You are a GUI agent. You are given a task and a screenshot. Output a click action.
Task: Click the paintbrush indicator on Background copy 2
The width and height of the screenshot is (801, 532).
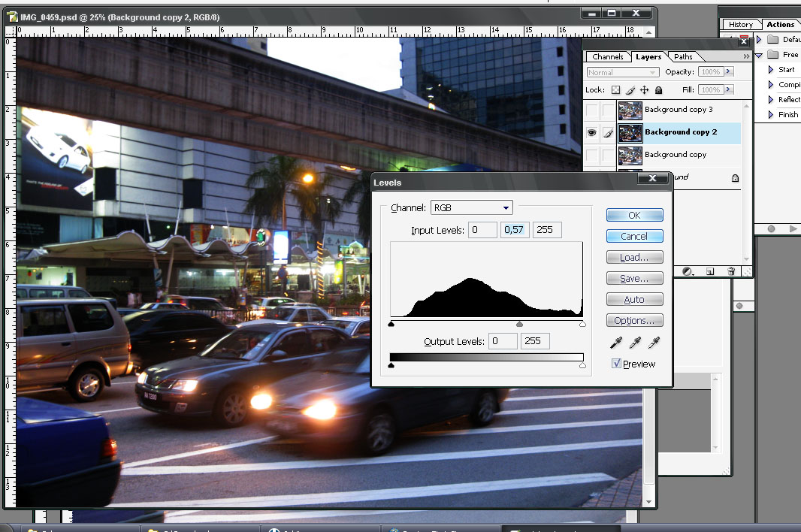608,133
